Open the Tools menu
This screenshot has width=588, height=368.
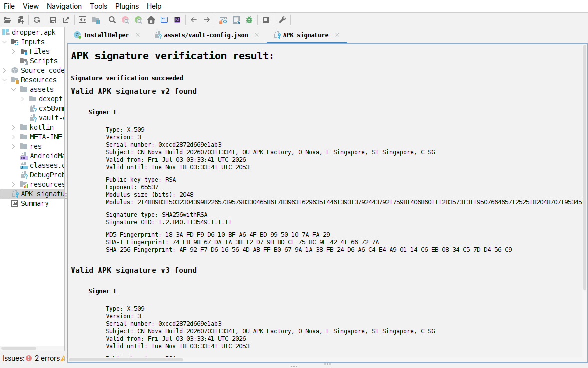point(99,6)
